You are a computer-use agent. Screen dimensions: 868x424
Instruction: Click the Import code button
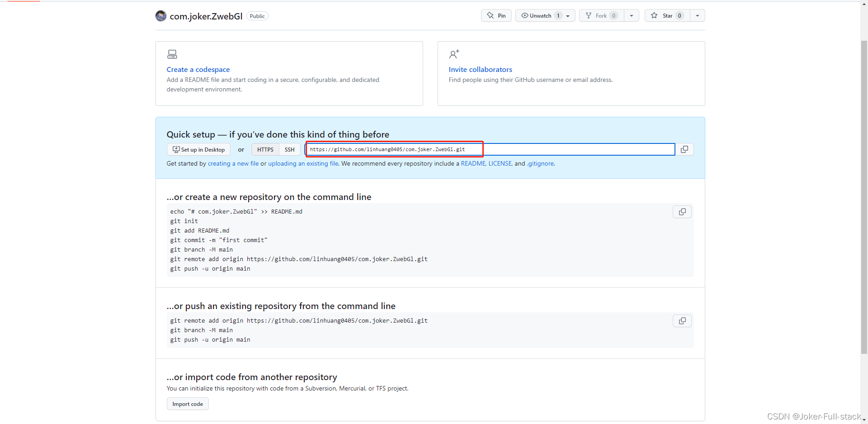[x=188, y=404]
